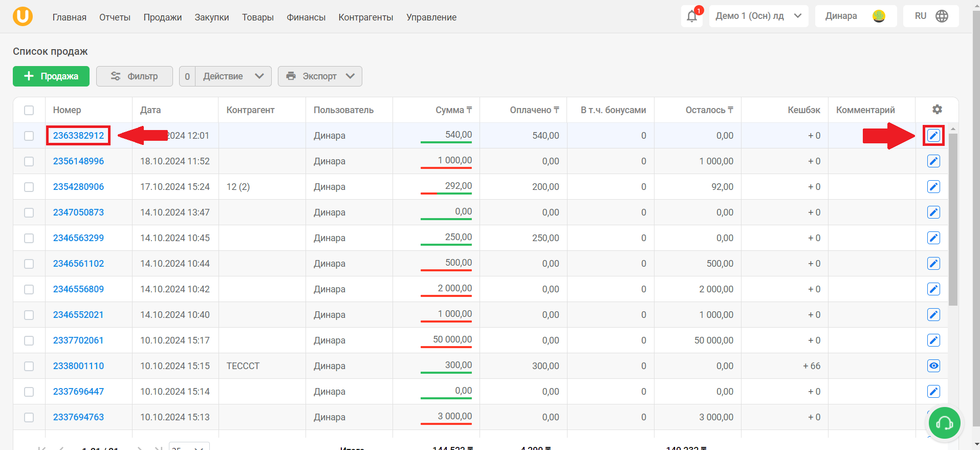Open the Финансы menu

tap(306, 17)
